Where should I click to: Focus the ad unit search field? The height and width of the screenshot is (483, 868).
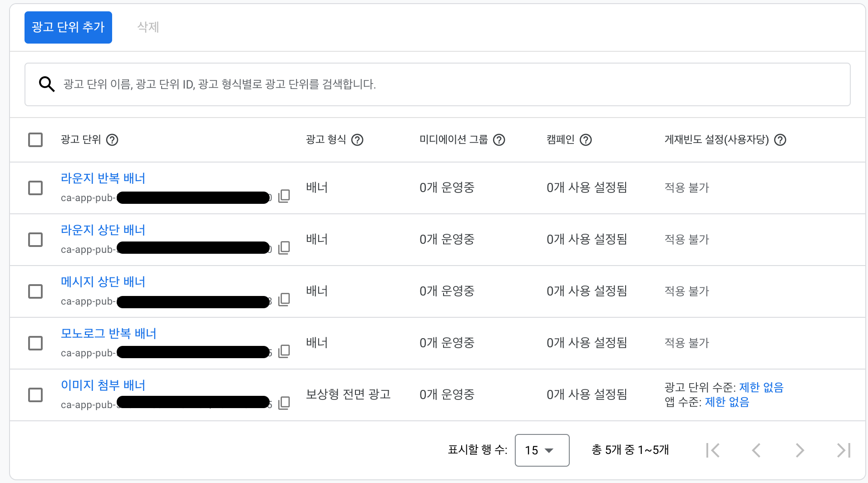point(436,84)
